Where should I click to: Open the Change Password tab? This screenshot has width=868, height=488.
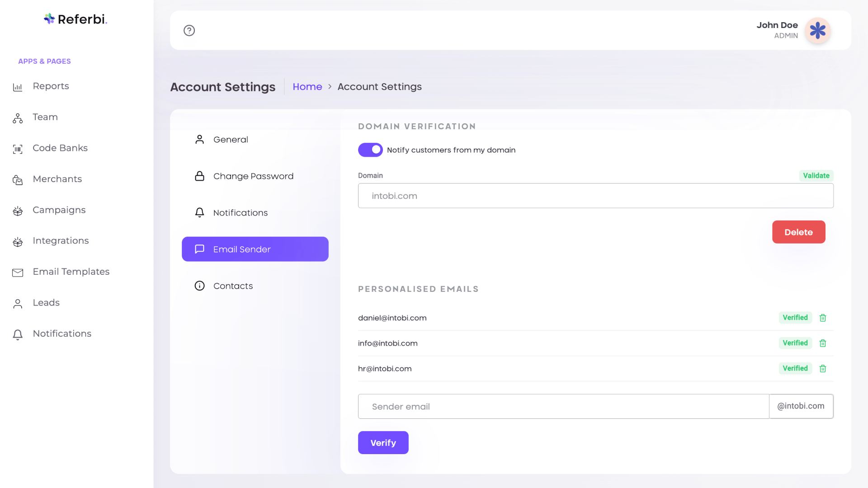pos(253,176)
